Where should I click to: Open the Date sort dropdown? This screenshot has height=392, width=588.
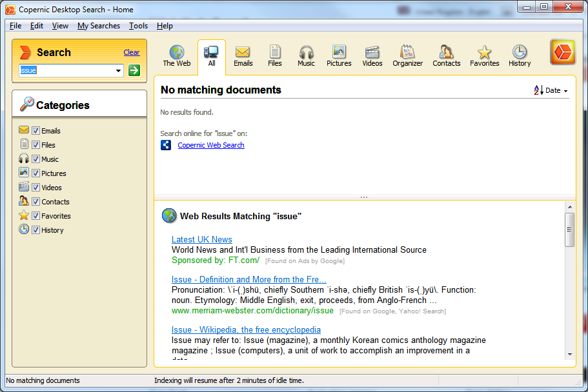(x=556, y=90)
